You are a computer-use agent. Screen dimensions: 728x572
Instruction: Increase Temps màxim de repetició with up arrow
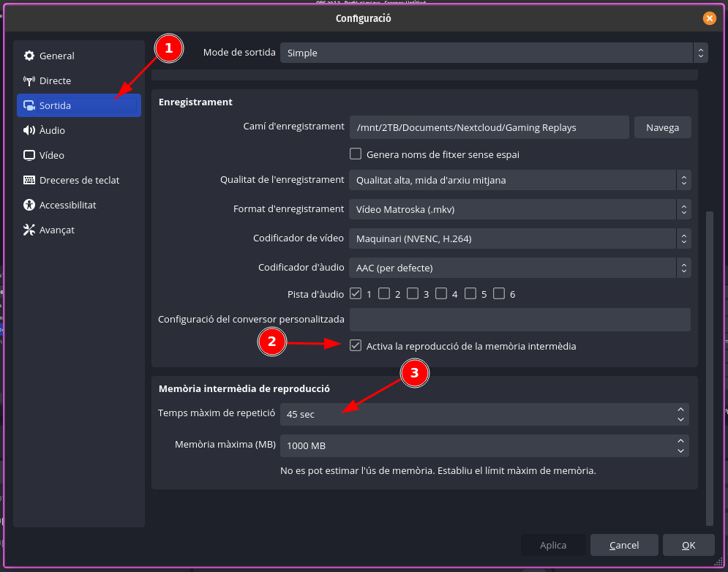[x=681, y=410]
